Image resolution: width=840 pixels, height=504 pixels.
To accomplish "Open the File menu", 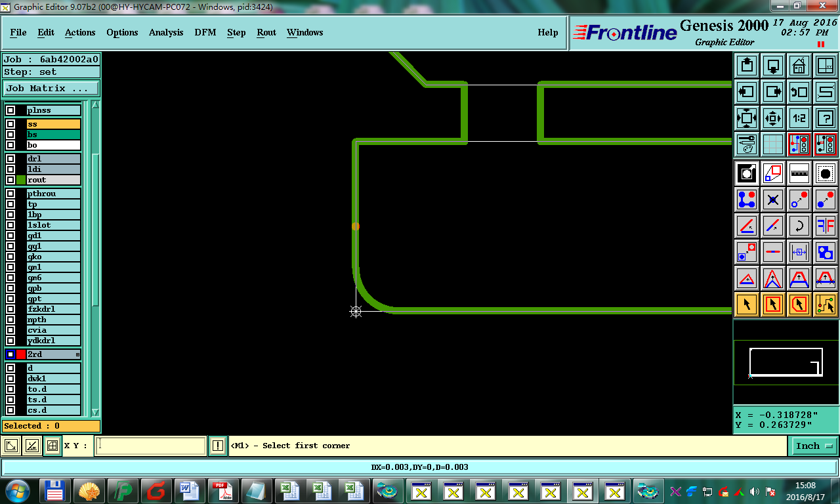I will [x=18, y=32].
